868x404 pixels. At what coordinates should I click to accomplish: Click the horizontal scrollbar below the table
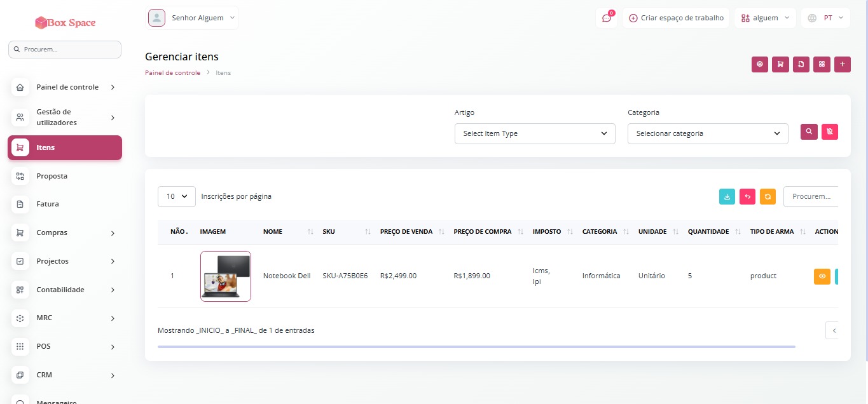point(476,347)
